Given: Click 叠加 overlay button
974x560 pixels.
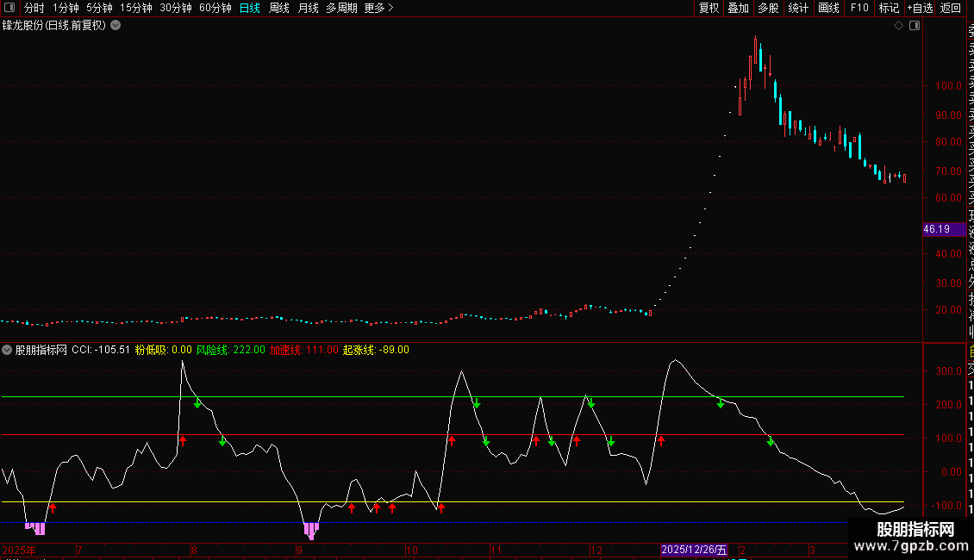Looking at the screenshot, I should (x=738, y=8).
